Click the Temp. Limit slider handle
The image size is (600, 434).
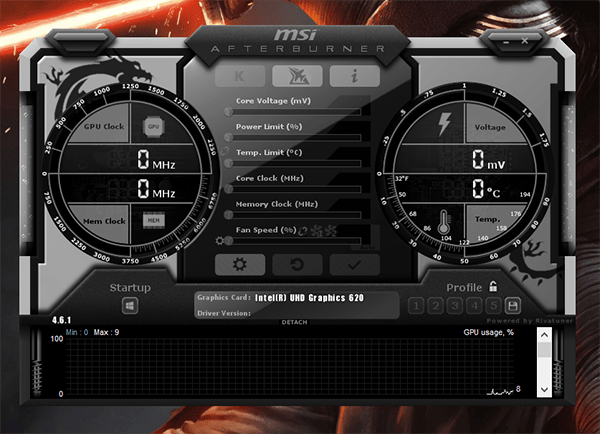point(229,163)
